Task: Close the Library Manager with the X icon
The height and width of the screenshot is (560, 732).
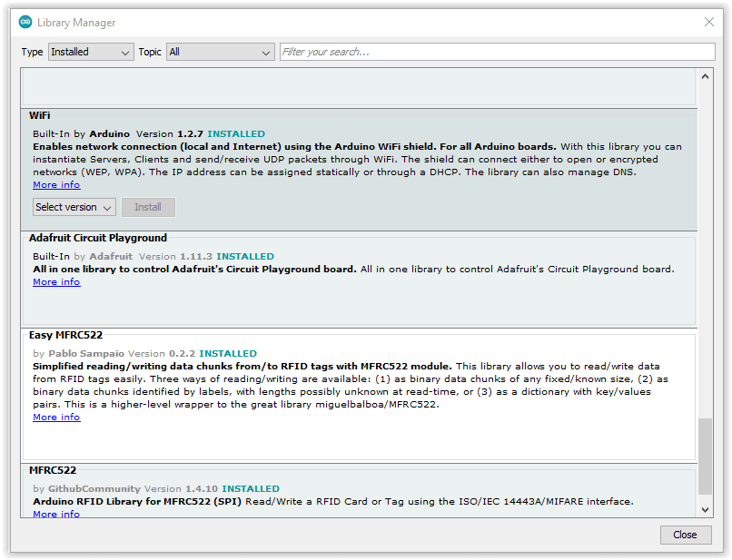Action: [709, 22]
